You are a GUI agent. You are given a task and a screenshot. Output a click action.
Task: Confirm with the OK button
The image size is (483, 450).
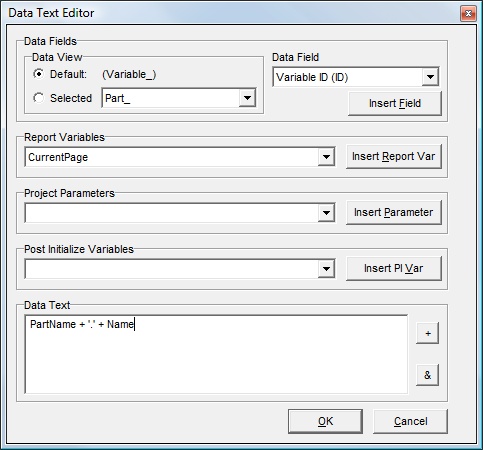coord(325,421)
